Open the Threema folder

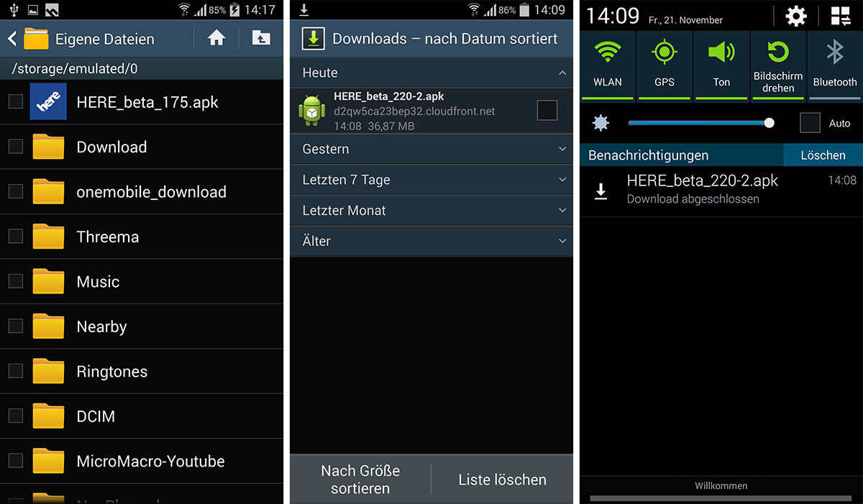[108, 237]
